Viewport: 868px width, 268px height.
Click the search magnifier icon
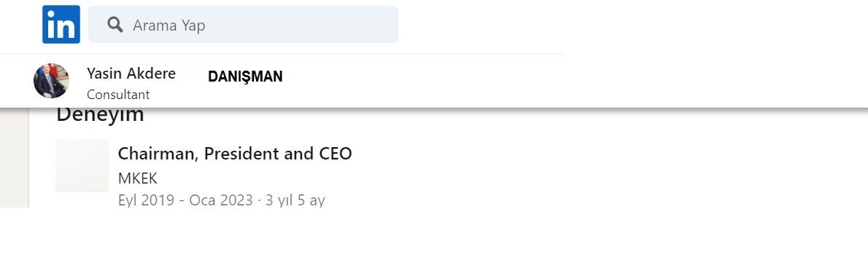click(x=115, y=24)
